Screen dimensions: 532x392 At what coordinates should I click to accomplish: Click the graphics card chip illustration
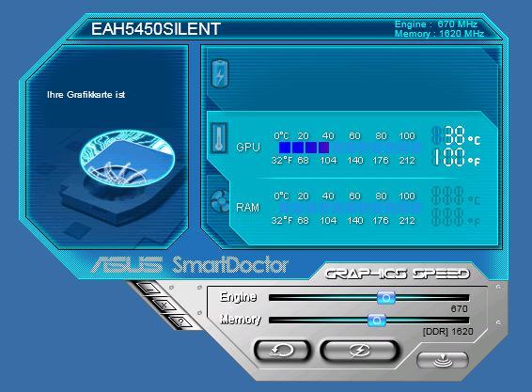tap(127, 160)
